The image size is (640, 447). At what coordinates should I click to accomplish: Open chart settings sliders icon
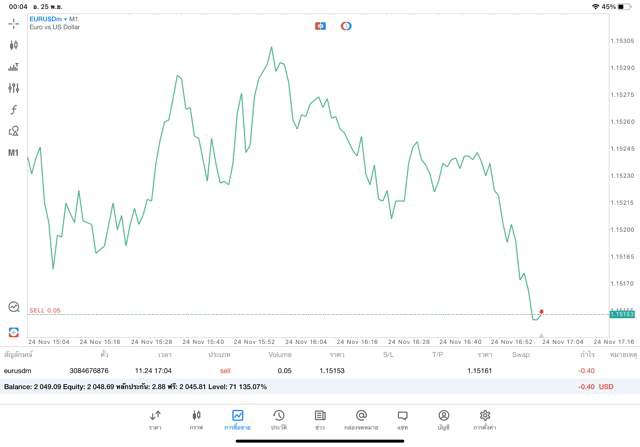tap(14, 88)
